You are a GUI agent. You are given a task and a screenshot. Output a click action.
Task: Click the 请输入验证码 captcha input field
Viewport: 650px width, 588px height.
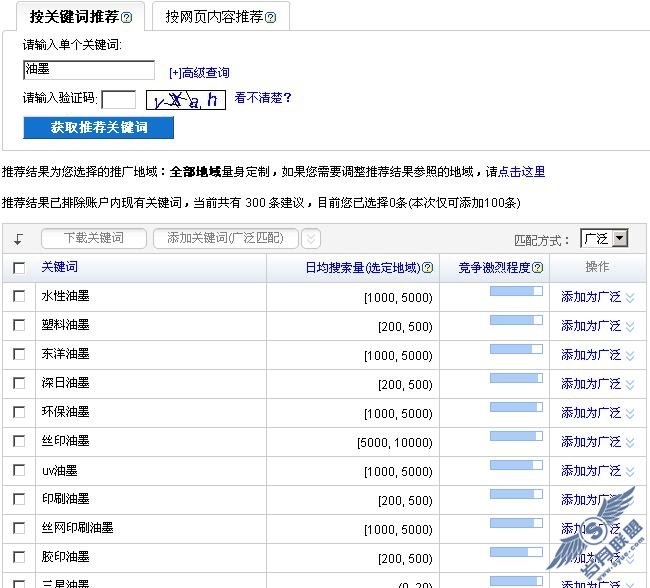(x=119, y=99)
